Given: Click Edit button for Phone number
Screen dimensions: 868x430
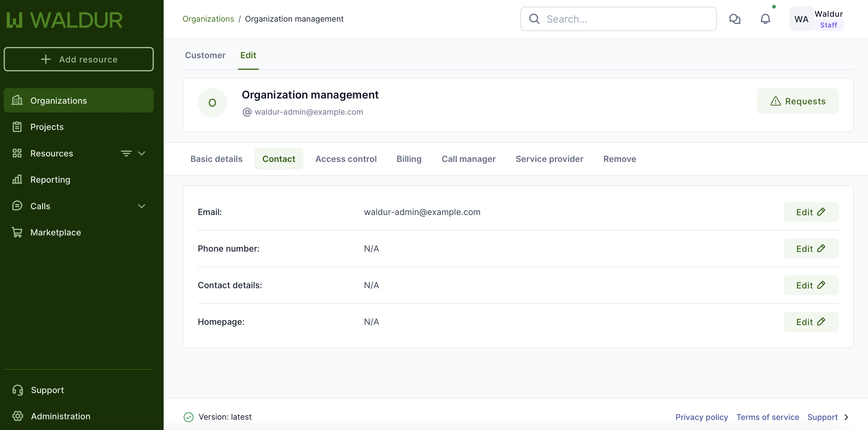Looking at the screenshot, I should point(810,249).
